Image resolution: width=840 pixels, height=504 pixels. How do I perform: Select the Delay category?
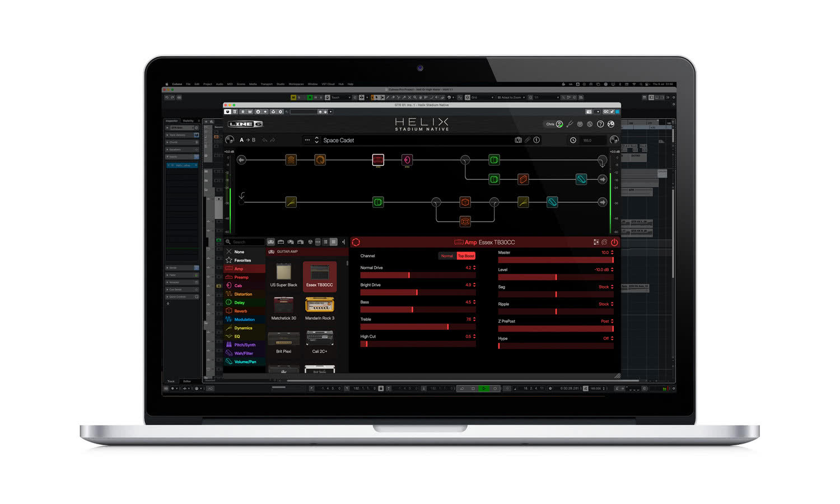coord(244,302)
